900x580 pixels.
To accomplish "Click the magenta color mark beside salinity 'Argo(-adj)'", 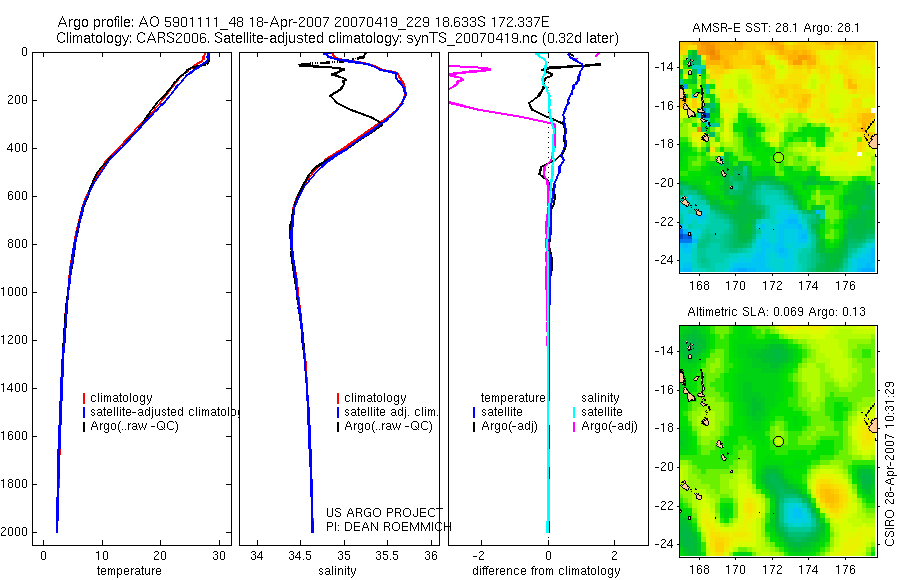I will (x=574, y=427).
